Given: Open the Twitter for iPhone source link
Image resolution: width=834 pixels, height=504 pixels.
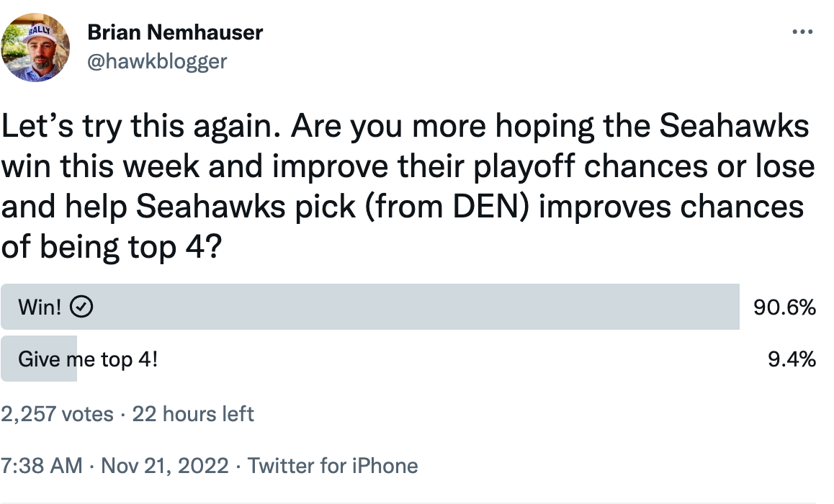Looking at the screenshot, I should click(x=333, y=465).
